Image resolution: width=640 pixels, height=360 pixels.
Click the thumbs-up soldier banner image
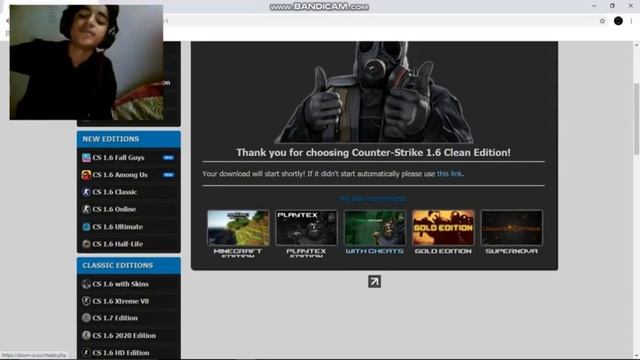[373, 92]
